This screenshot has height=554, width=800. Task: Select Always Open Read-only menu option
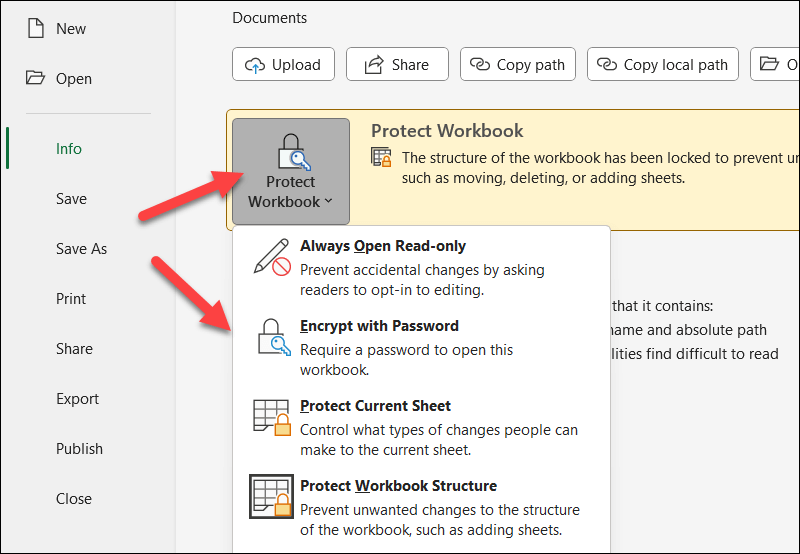(382, 246)
